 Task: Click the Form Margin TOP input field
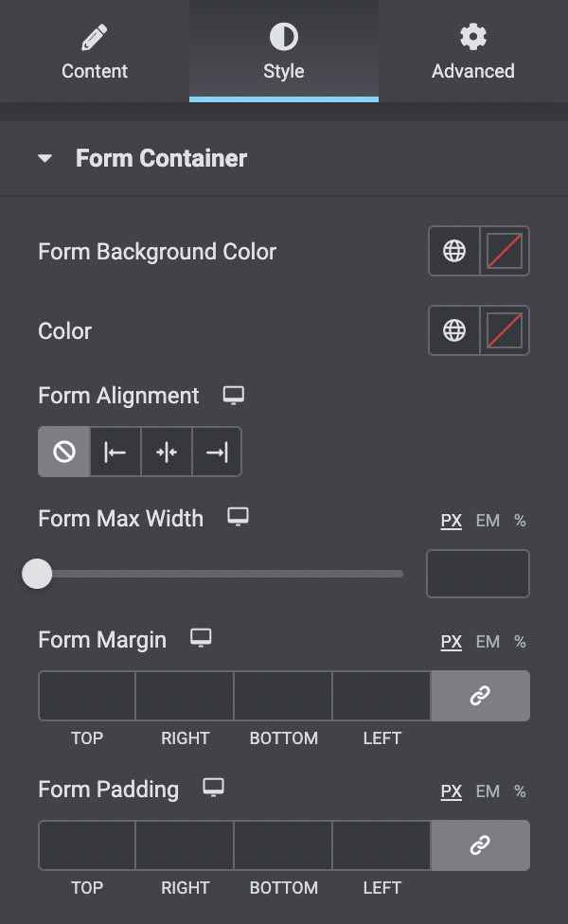coord(87,696)
